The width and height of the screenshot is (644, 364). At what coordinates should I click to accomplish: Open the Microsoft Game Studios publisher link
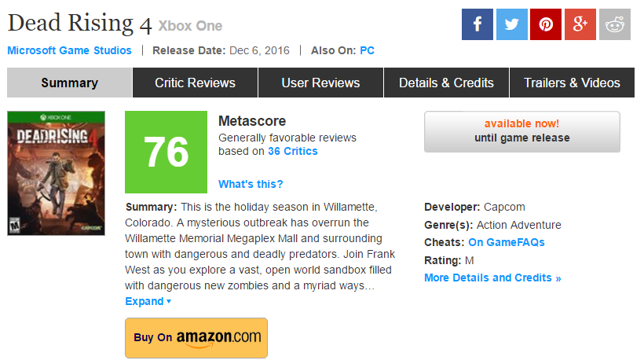[70, 50]
